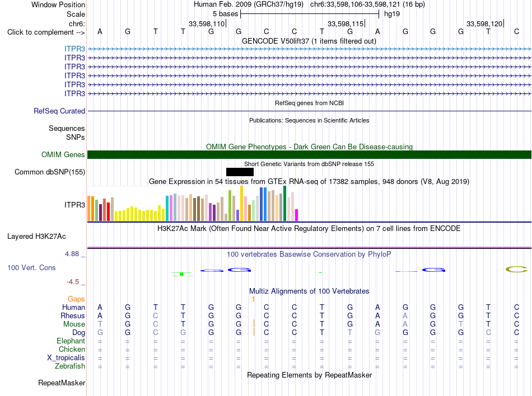The width and height of the screenshot is (532, 396).
Task: Click the ITPR3 label beside GTEx bar chart
Action: (x=74, y=205)
